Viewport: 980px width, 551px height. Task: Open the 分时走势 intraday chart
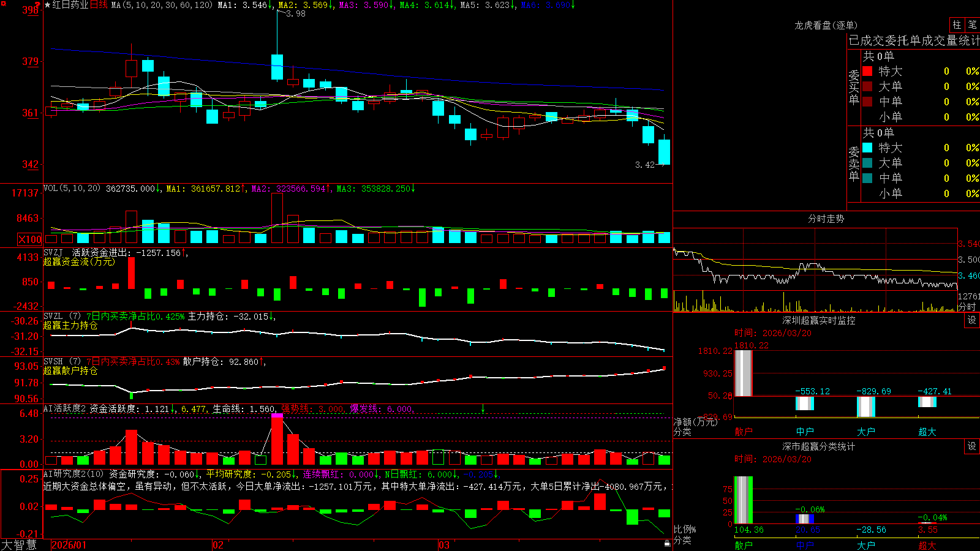[826, 219]
